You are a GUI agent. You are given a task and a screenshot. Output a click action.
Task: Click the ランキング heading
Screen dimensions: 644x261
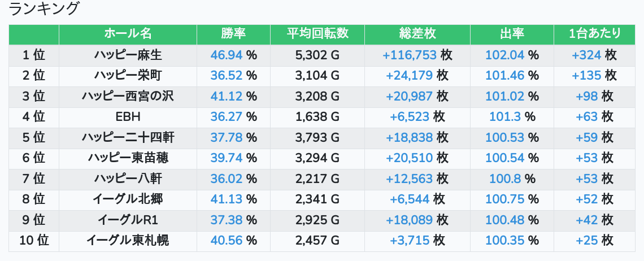point(45,9)
